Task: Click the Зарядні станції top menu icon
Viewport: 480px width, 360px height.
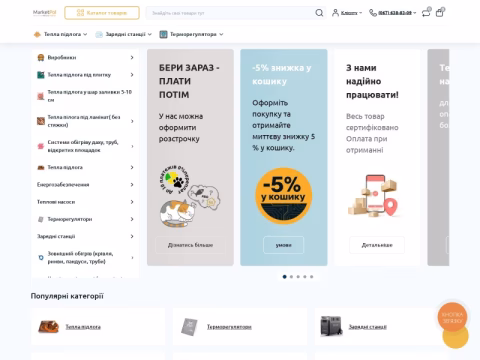Action: 99,34
